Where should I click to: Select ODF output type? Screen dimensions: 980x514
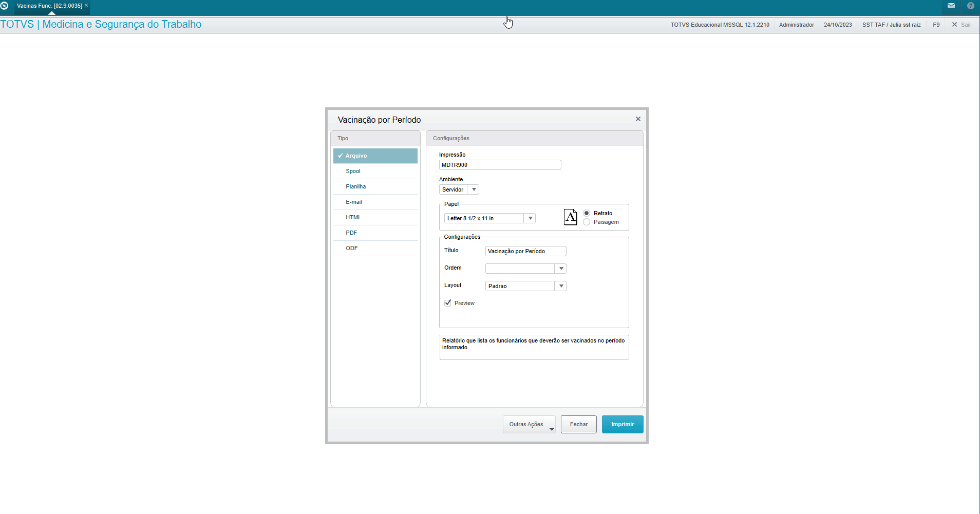tap(375, 248)
